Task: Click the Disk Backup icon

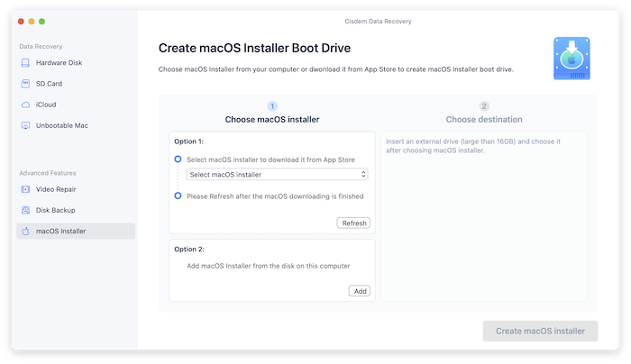Action: (x=25, y=210)
